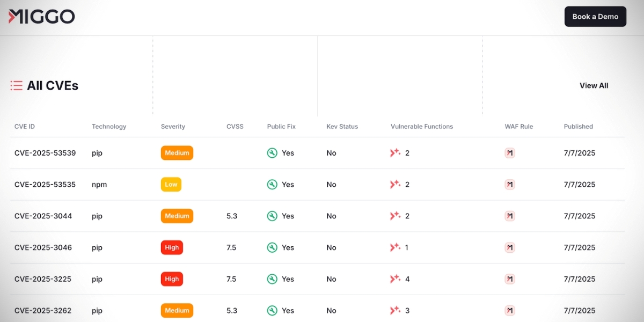Select the vulnerable functions icon for CVE-2025-53535

(395, 184)
